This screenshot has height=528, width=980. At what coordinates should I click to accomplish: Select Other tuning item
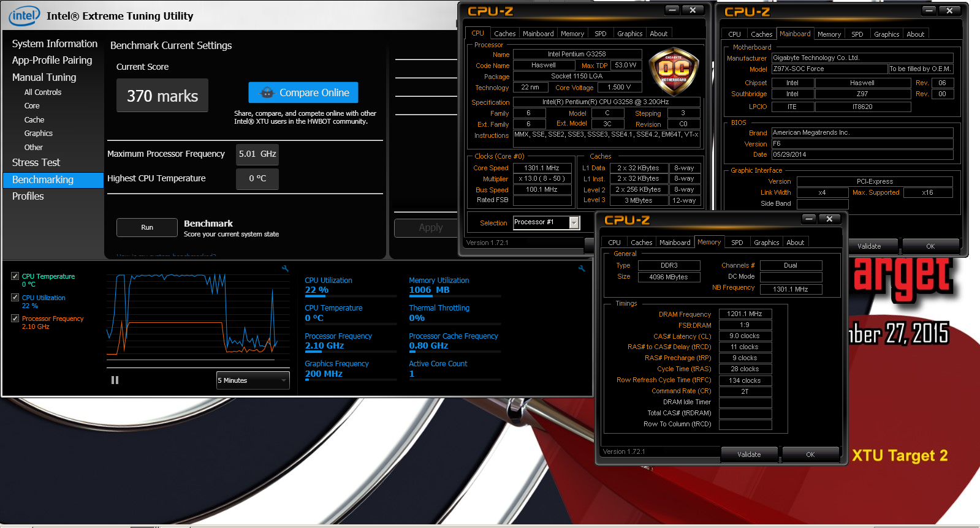(x=34, y=148)
